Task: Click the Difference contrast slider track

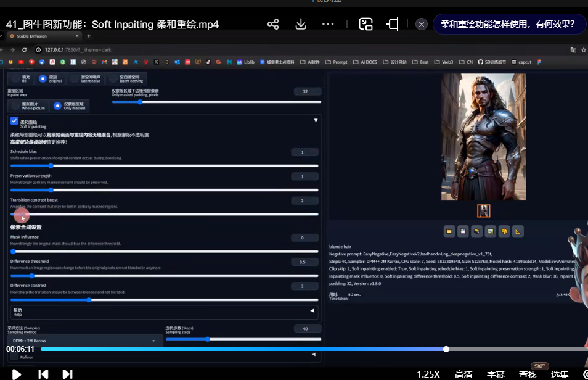Action: pyautogui.click(x=164, y=300)
